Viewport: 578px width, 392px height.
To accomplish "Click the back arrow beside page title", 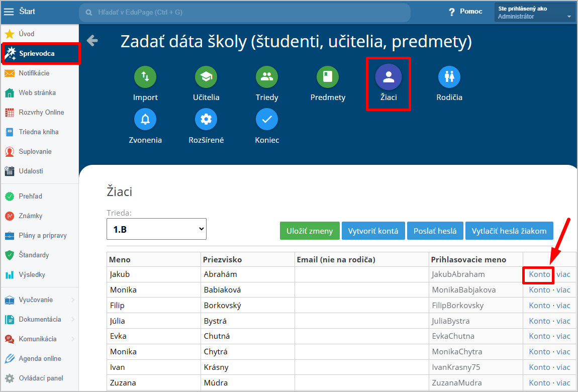I will click(92, 41).
